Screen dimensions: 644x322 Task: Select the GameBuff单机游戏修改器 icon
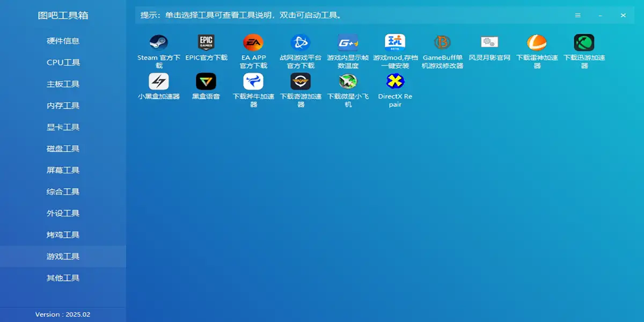pyautogui.click(x=443, y=42)
